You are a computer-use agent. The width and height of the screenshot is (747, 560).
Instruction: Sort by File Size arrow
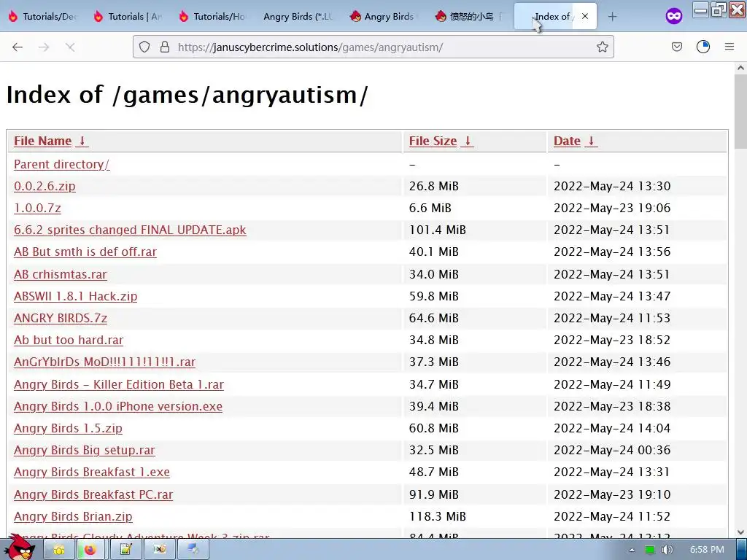(468, 141)
